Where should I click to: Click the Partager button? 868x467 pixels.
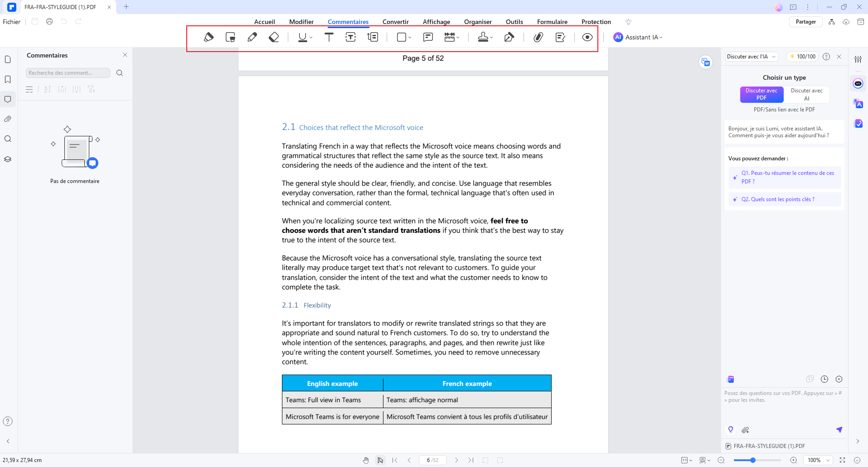(805, 22)
